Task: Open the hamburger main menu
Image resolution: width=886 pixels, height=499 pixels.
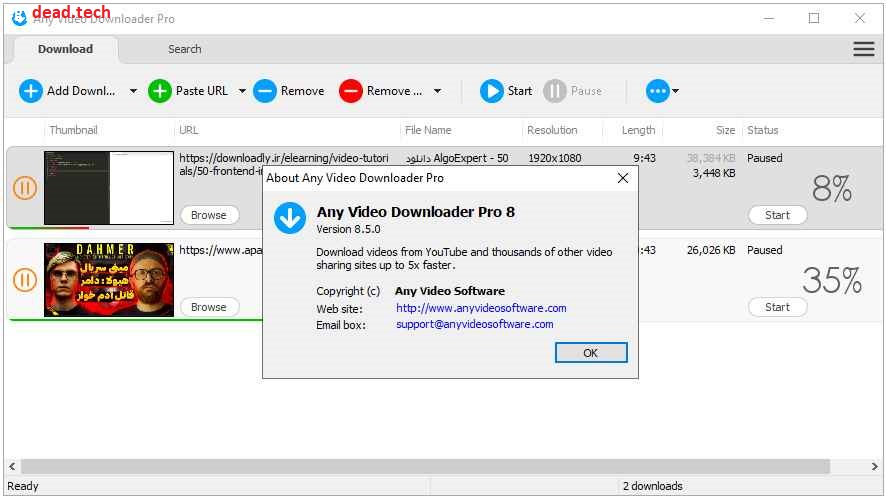Action: pos(863,49)
